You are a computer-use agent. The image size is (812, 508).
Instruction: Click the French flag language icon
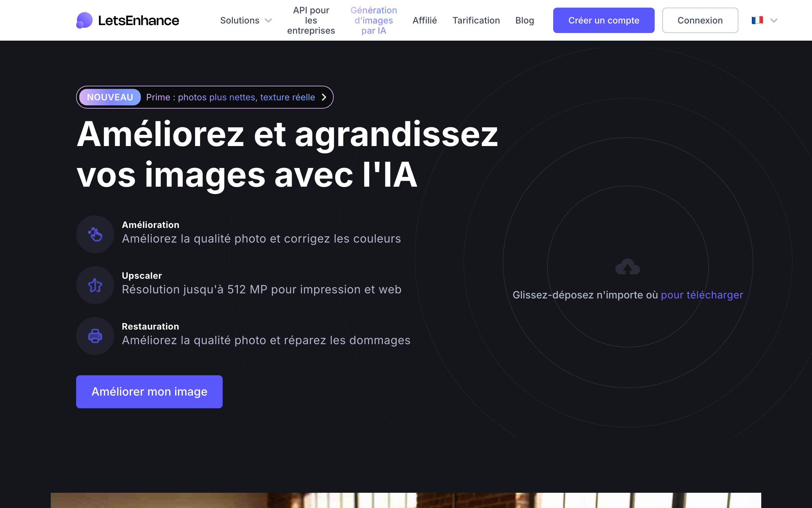(x=757, y=20)
